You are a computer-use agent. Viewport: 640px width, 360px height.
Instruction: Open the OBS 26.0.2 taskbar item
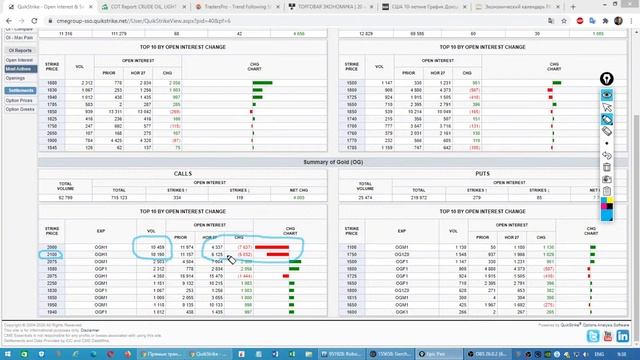487,354
